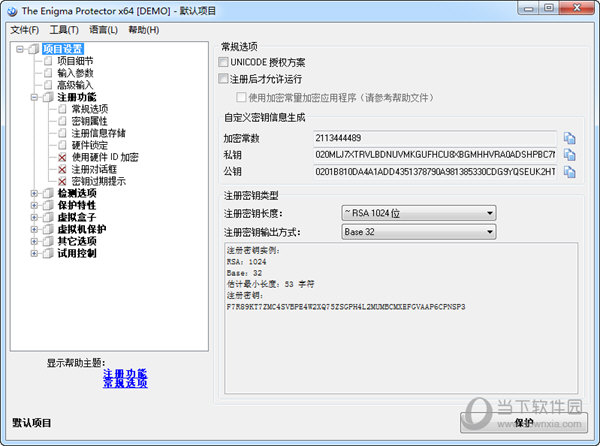Select 硬件锁定 in the tree
Screen dimensions: 600x446
pyautogui.click(x=90, y=145)
